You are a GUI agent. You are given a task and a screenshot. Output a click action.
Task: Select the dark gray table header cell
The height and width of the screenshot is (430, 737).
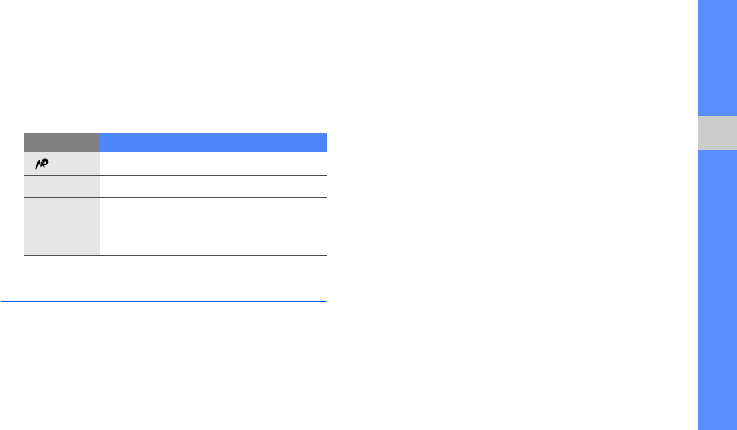click(x=62, y=142)
